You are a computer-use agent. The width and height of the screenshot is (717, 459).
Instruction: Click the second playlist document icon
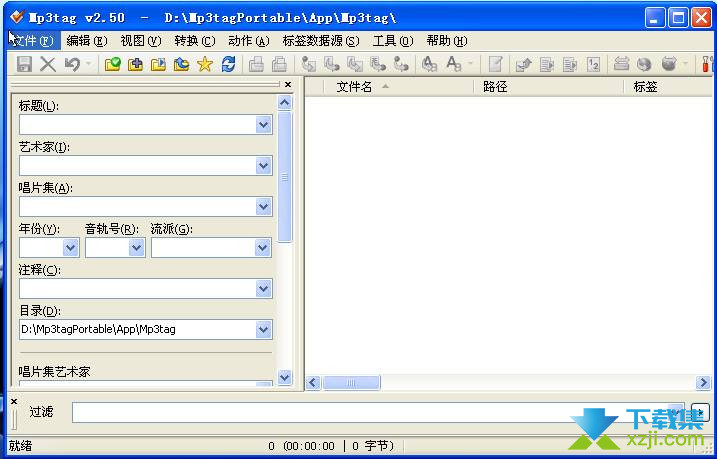[570, 64]
